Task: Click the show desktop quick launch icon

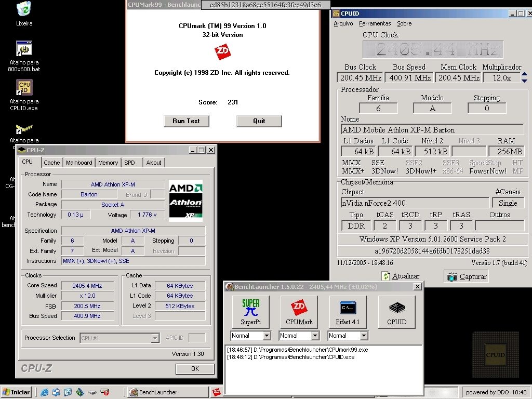Action: point(56,392)
